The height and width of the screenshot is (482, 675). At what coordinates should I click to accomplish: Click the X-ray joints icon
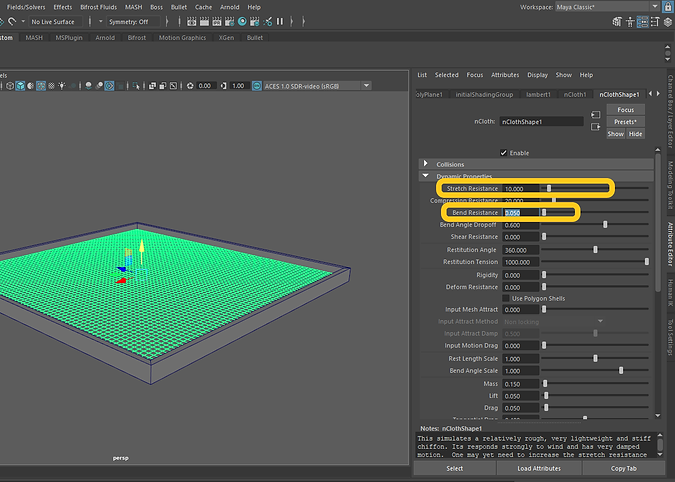(173, 86)
